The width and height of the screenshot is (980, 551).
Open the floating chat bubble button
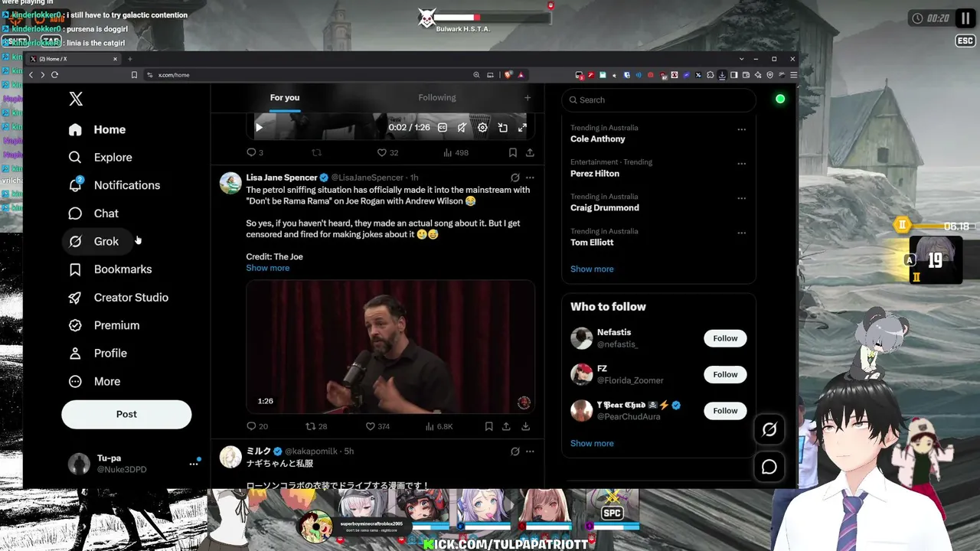tap(769, 467)
